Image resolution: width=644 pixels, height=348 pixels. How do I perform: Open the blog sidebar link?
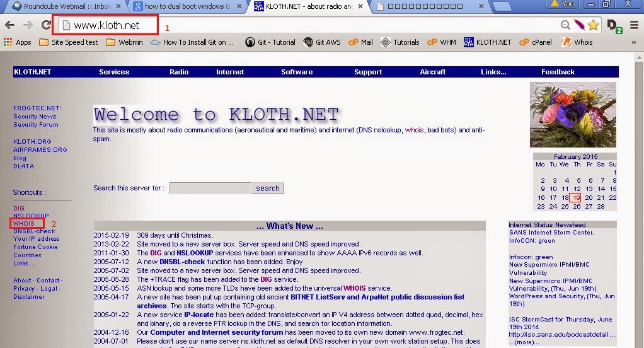(20, 158)
